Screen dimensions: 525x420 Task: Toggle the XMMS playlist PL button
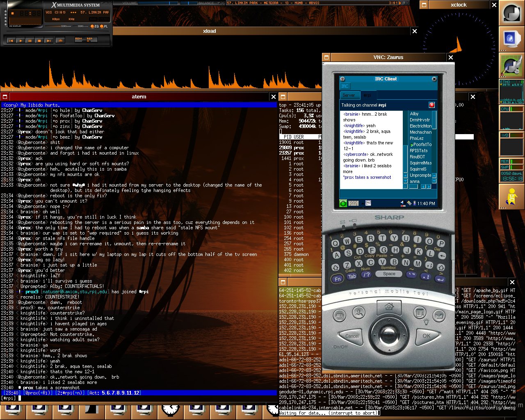coord(104,26)
